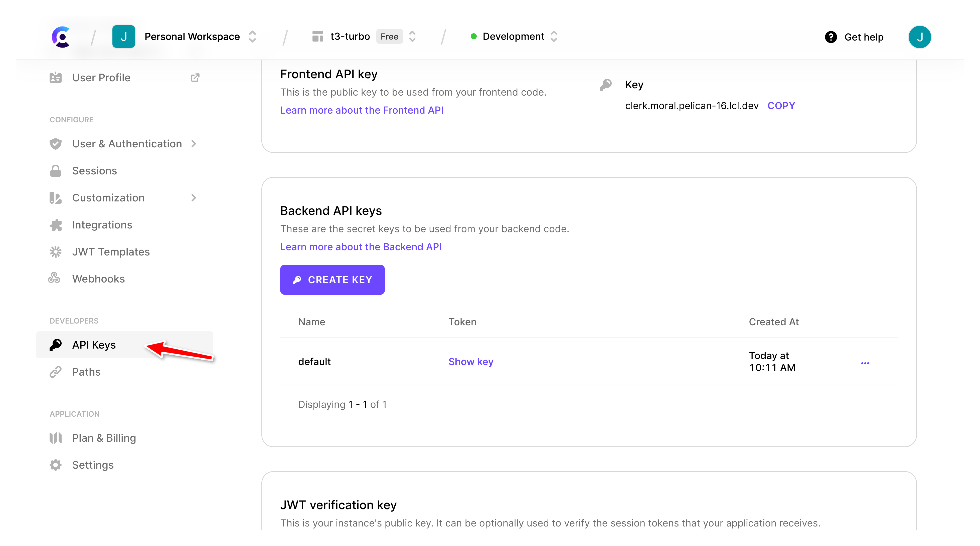Screen dimensions: 980x546
Task: Click the Displaying 1 - 1 of 1 text
Action: [x=342, y=405]
